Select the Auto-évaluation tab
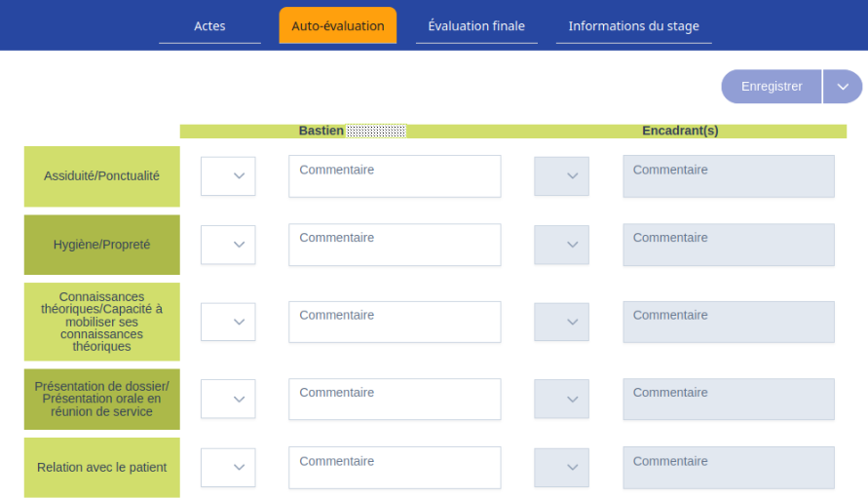This screenshot has width=868, height=498. point(338,26)
